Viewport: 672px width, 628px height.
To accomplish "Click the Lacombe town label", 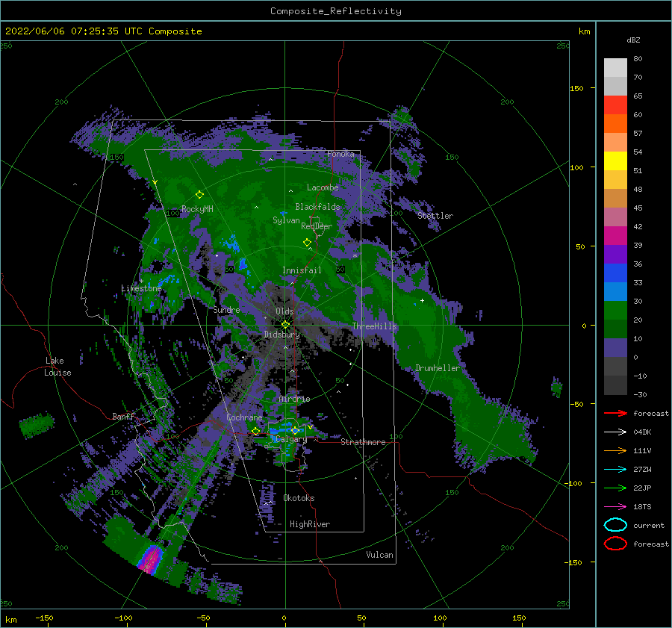I will pyautogui.click(x=323, y=187).
